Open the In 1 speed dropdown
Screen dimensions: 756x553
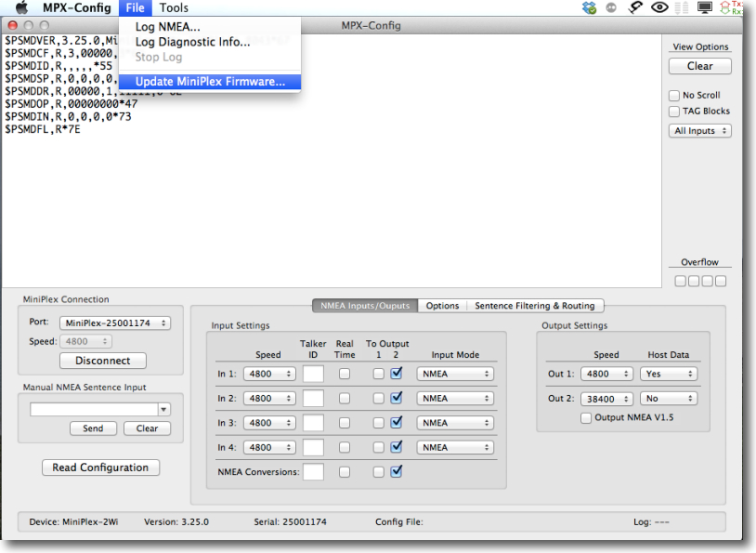pos(269,374)
